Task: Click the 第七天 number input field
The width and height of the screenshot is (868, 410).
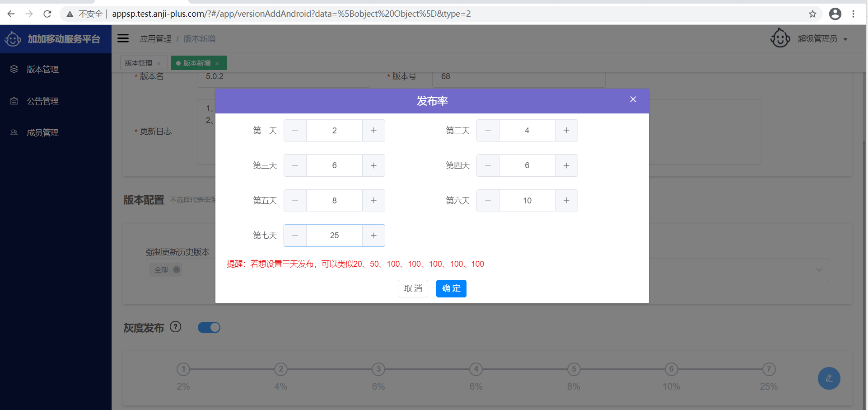Action: pos(334,236)
